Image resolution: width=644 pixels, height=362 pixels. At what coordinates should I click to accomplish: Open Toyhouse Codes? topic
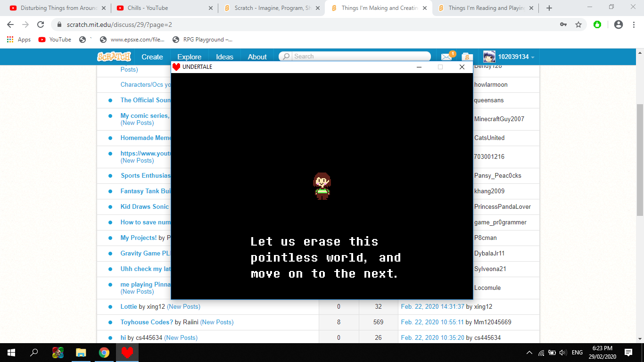click(147, 322)
